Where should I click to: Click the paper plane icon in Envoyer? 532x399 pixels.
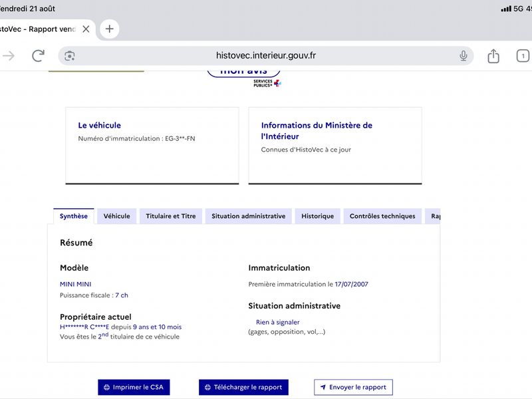(323, 387)
